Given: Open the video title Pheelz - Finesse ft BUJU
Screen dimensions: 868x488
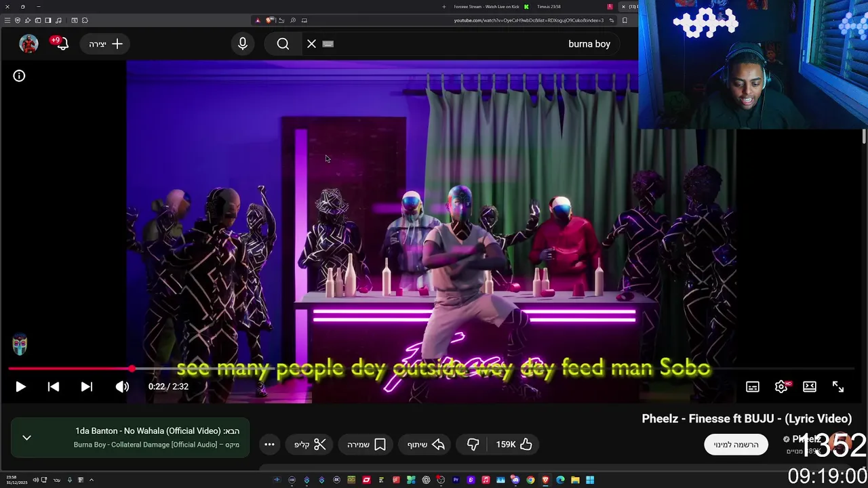Looking at the screenshot, I should point(747,419).
